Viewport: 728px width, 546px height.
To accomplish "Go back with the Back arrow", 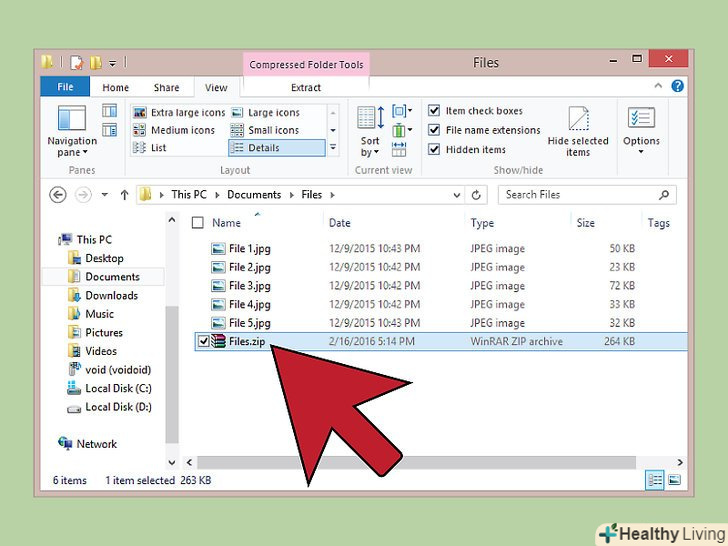I will [x=58, y=195].
